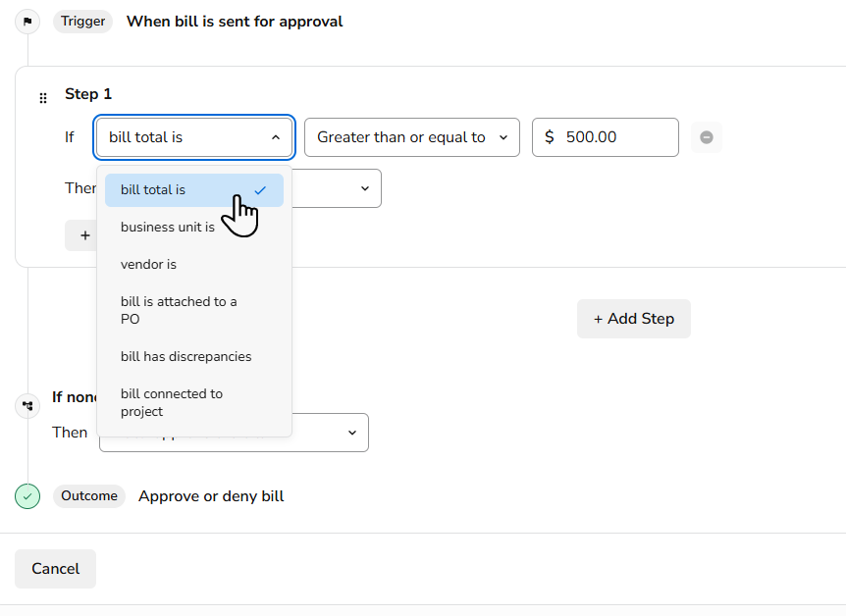Click the Outcome tag label
This screenshot has height=616, width=846.
(x=89, y=495)
